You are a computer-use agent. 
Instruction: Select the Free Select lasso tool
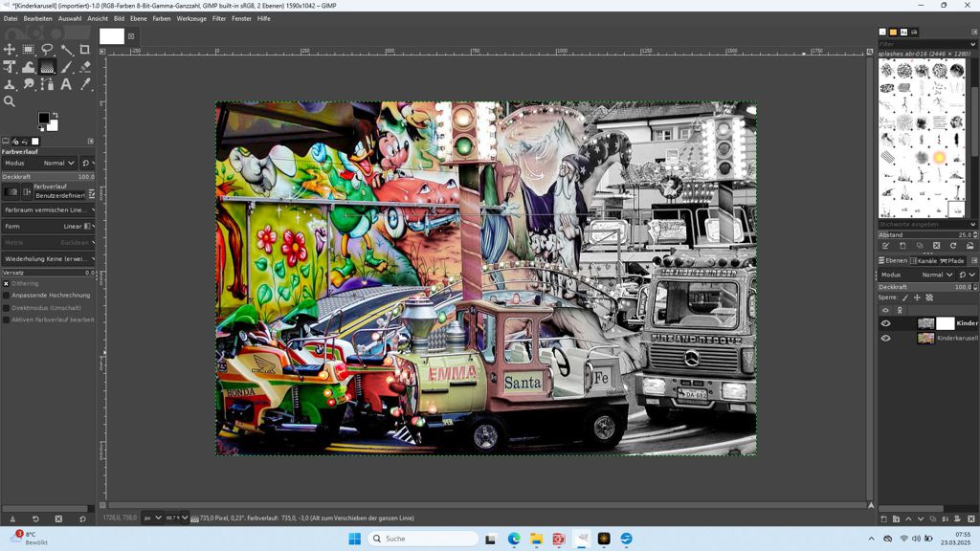(47, 50)
